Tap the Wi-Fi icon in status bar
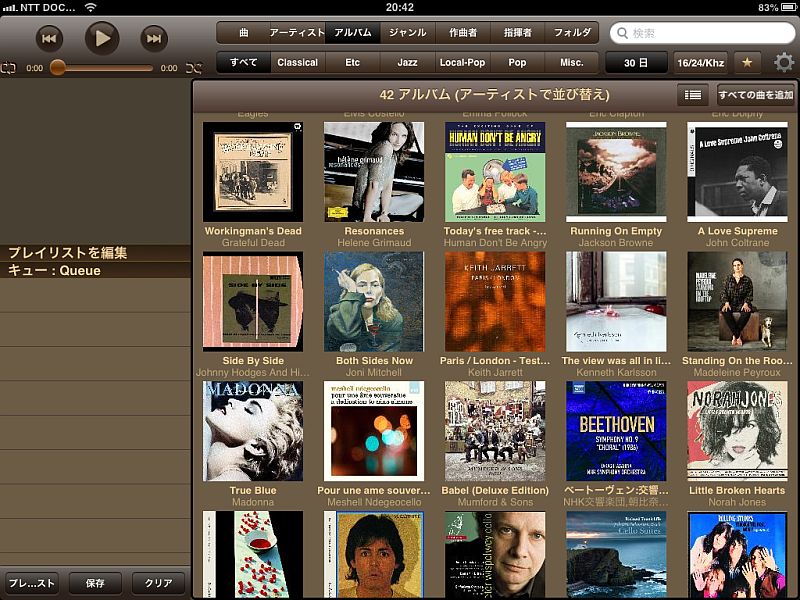 point(90,7)
